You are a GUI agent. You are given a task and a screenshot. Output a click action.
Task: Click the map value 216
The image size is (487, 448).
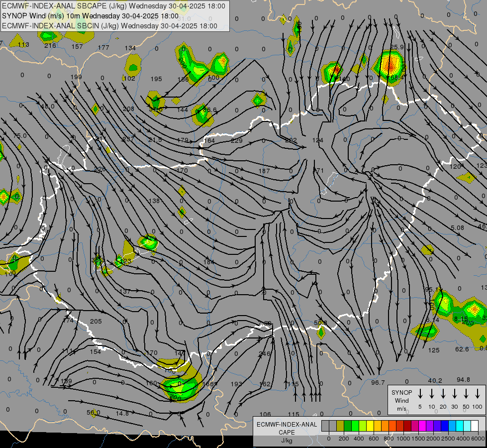50,46
